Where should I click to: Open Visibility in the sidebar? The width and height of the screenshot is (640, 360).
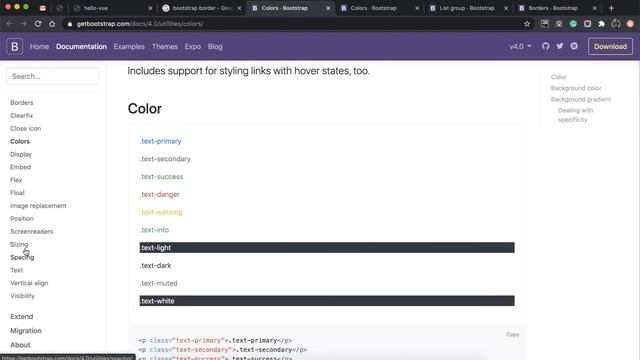pos(22,296)
